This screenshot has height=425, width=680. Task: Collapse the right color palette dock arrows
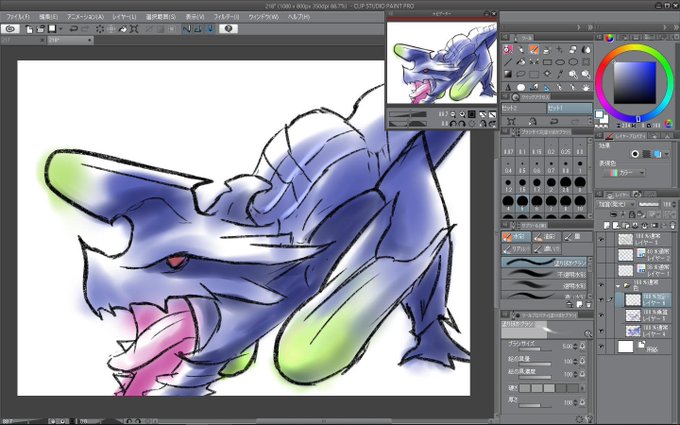674,27
